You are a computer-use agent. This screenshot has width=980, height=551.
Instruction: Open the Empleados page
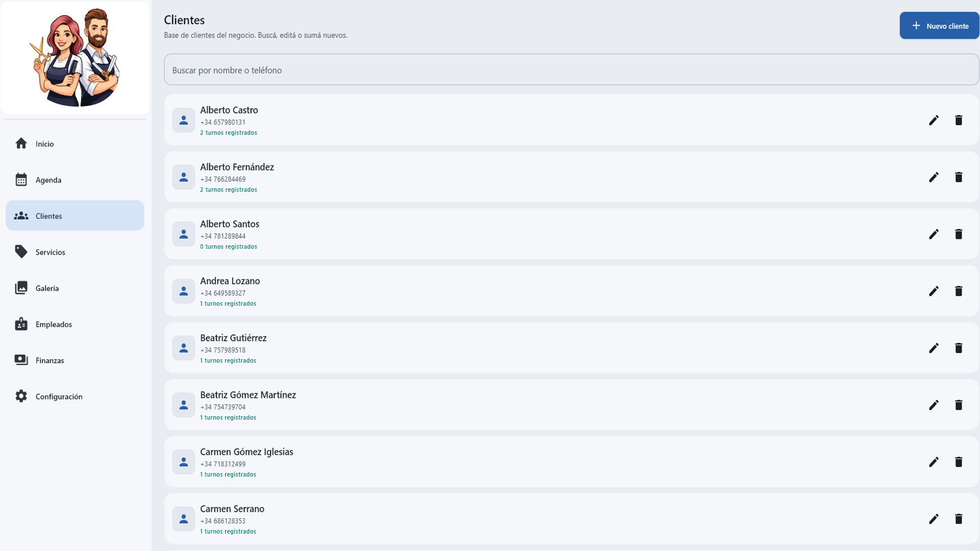tap(54, 324)
